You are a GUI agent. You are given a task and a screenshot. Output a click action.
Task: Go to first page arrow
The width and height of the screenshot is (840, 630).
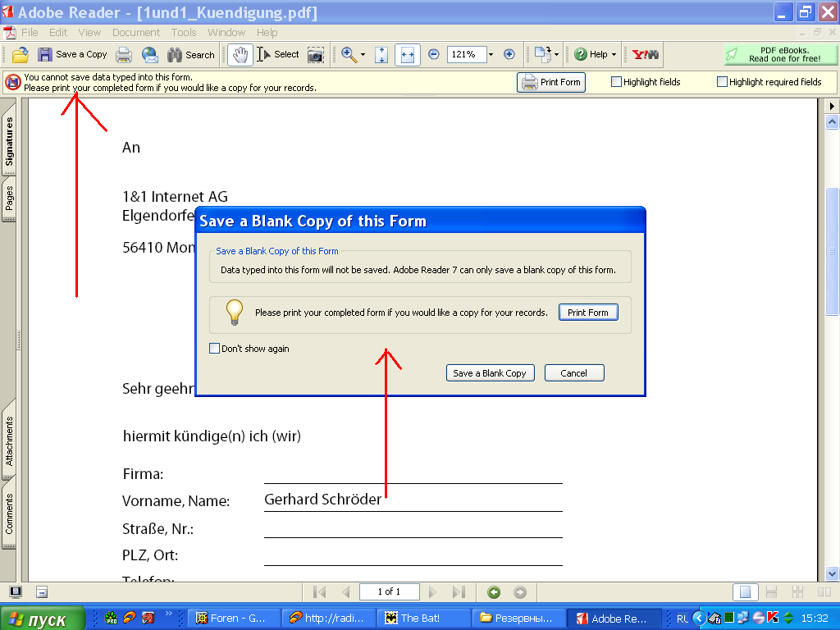tap(320, 592)
